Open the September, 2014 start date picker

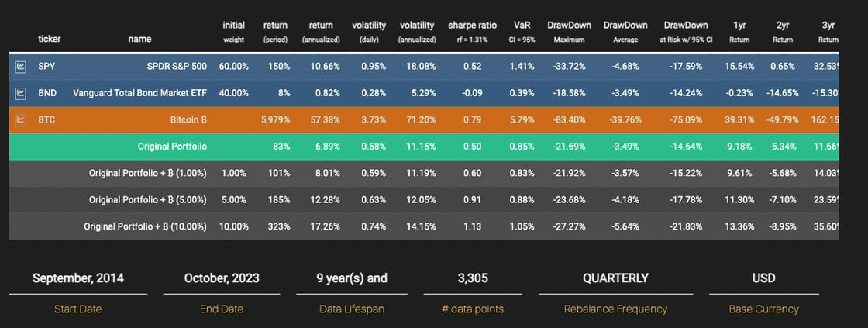pos(77,278)
